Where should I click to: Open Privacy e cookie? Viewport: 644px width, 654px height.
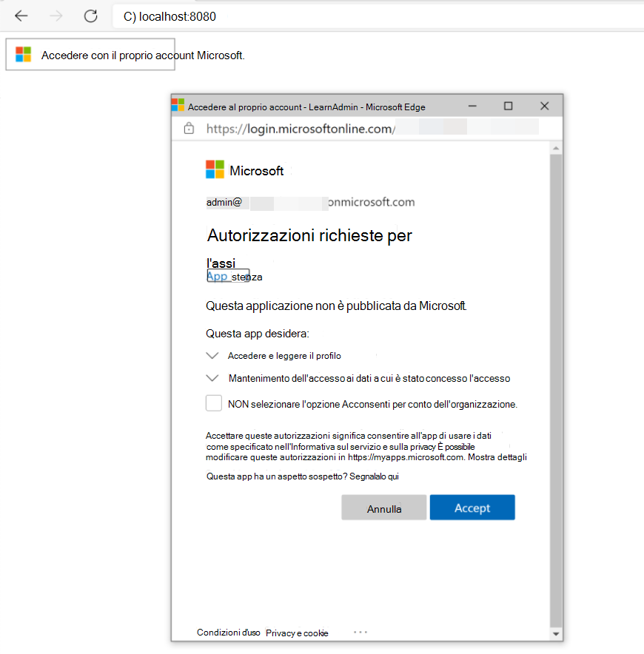[297, 633]
